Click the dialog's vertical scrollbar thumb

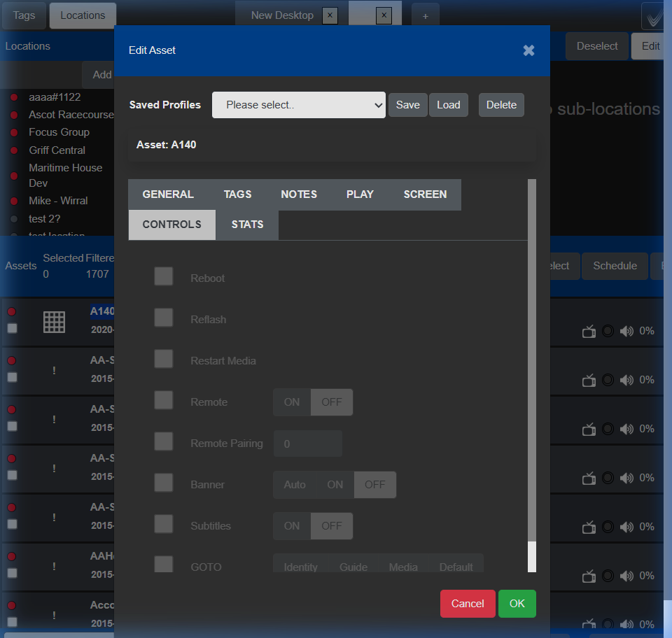point(532,557)
